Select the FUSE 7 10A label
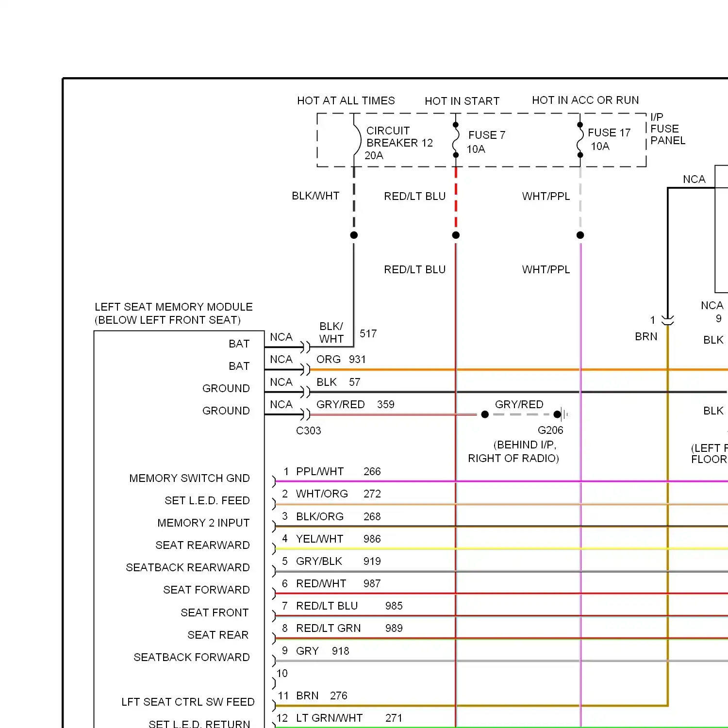This screenshot has height=728, width=728. tap(486, 142)
